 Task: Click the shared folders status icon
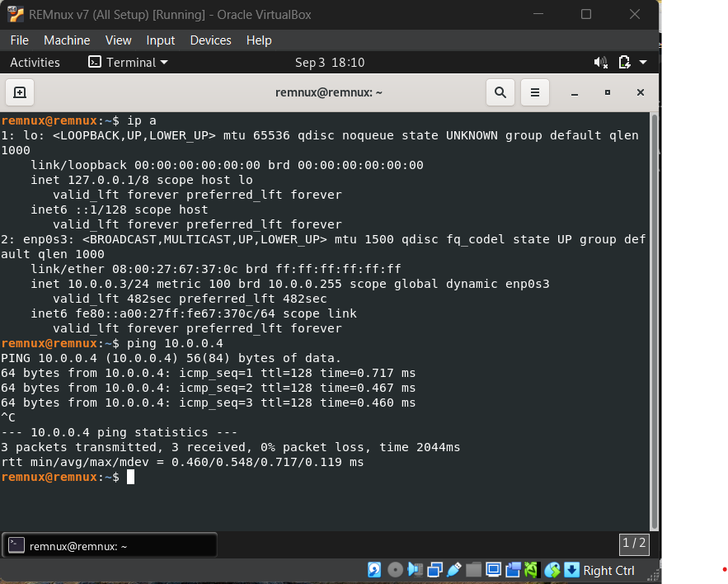click(x=473, y=570)
